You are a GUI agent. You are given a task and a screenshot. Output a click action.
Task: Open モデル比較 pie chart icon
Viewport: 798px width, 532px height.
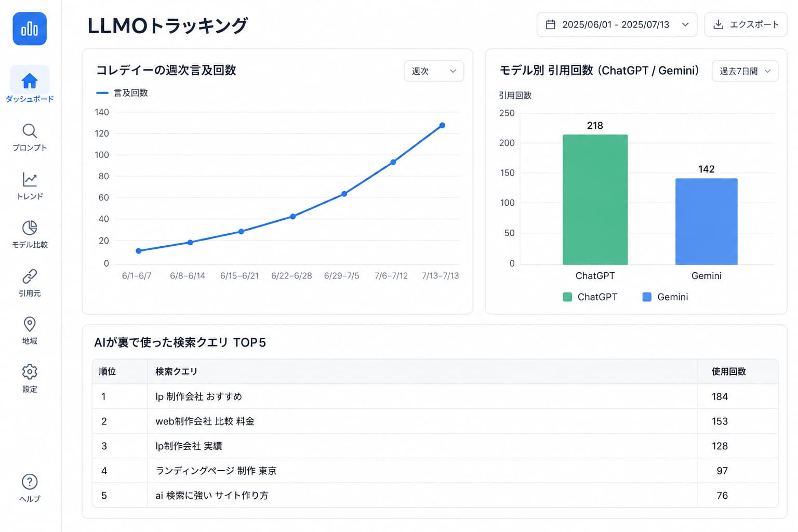click(30, 228)
